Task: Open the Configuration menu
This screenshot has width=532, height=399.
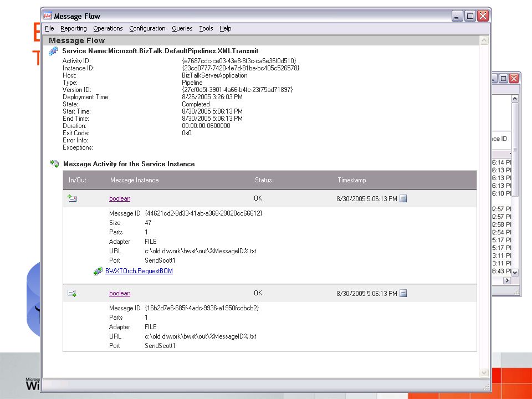Action: point(147,28)
